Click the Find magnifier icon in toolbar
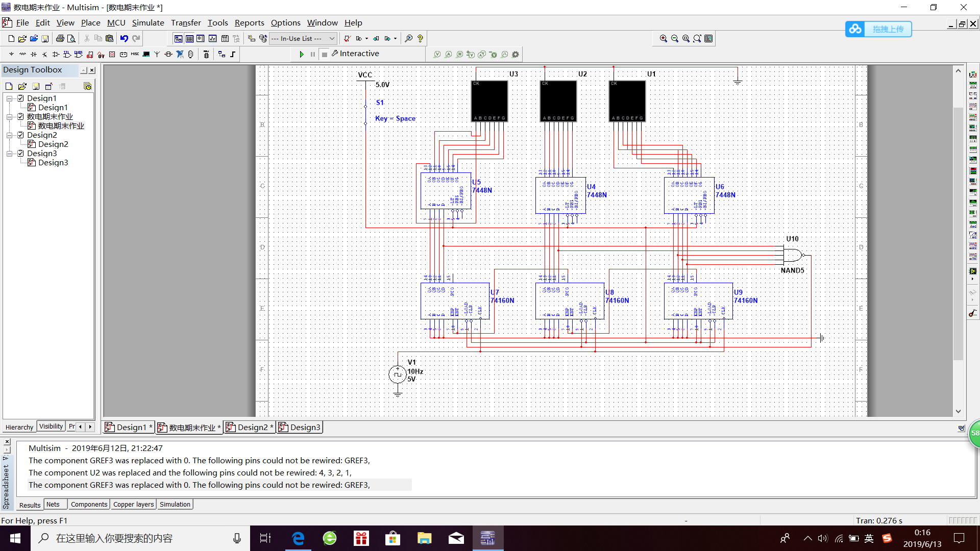Image resolution: width=980 pixels, height=551 pixels. tap(408, 38)
